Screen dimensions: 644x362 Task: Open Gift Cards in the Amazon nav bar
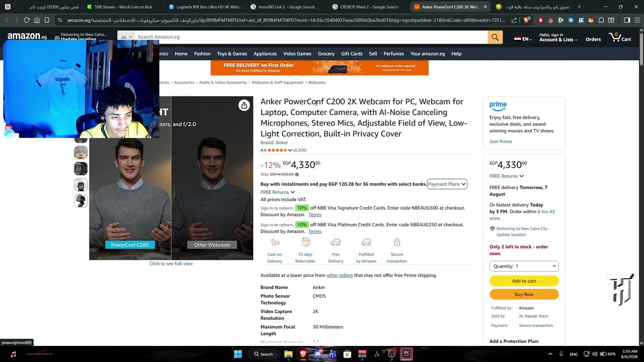352,54
